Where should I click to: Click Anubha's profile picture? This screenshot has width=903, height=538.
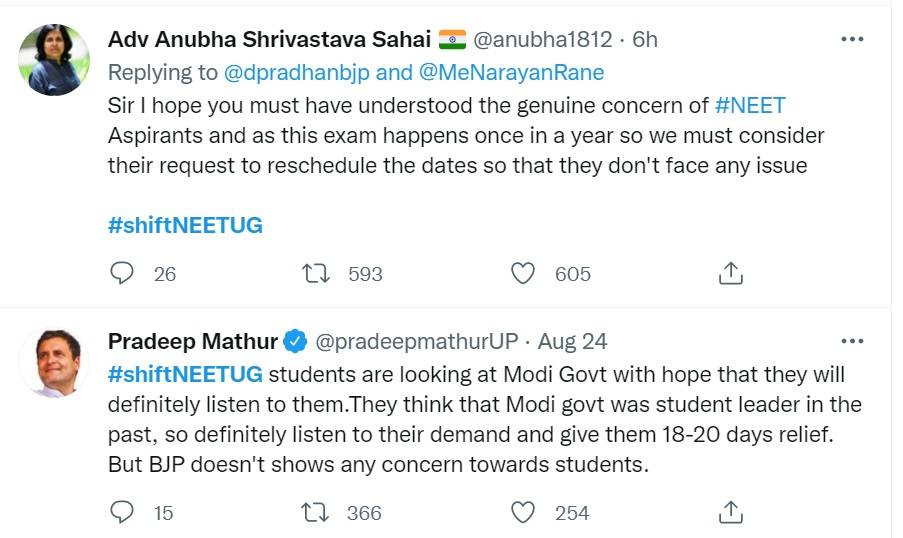pos(54,60)
